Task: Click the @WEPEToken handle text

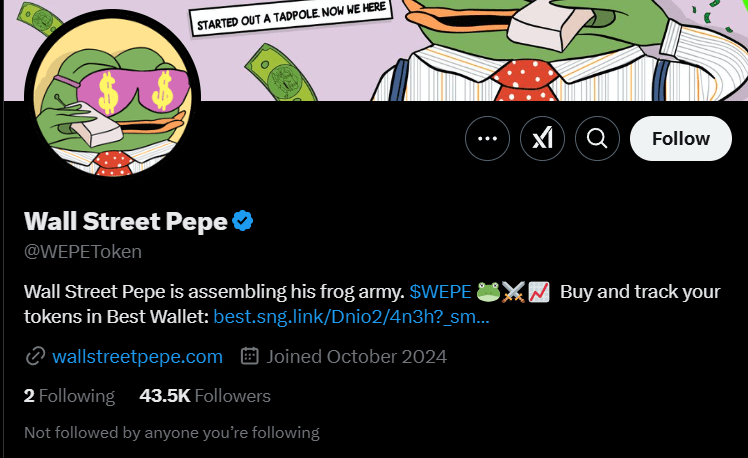Action: (82, 251)
